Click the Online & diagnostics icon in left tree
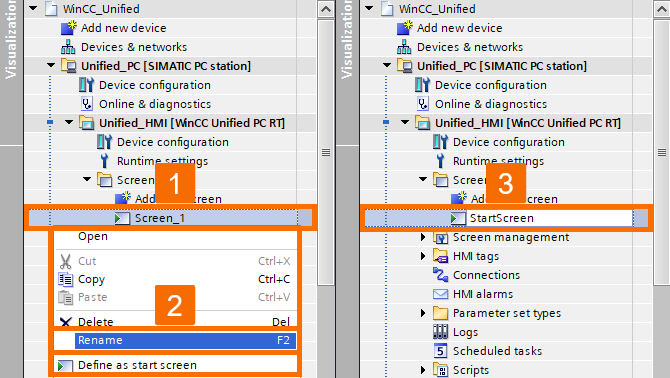Viewport: 670px width, 378px height. click(x=87, y=104)
